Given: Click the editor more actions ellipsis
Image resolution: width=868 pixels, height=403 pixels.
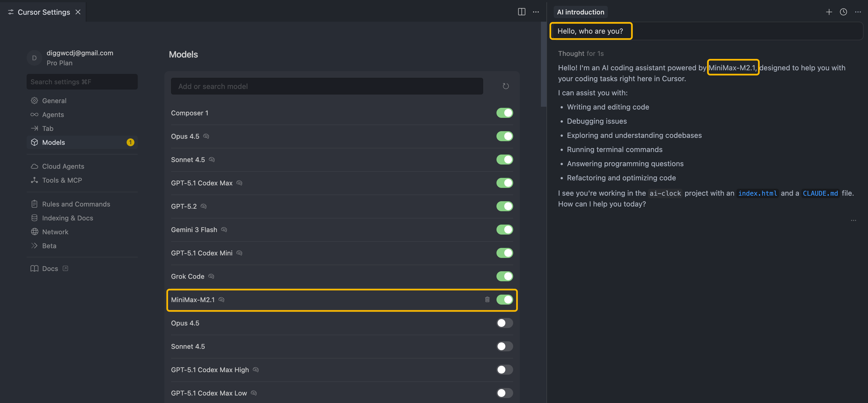Looking at the screenshot, I should (x=536, y=12).
